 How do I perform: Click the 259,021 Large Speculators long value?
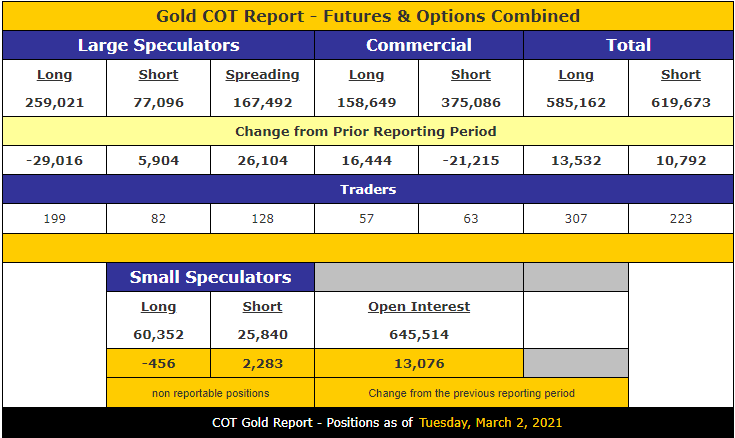tap(54, 102)
